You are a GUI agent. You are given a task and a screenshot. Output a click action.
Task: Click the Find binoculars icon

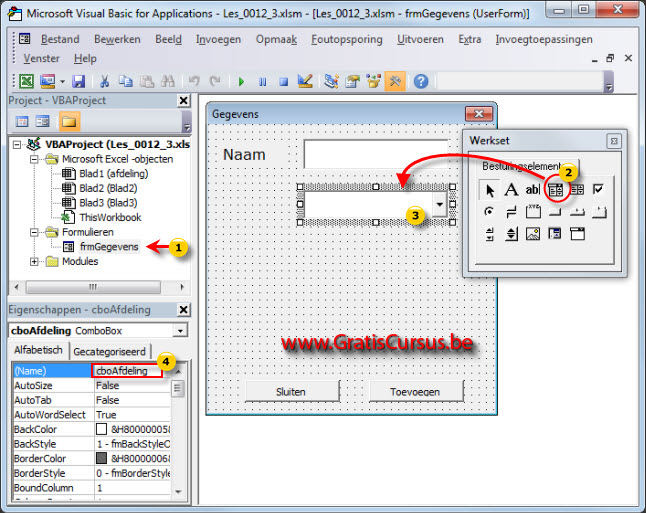(168, 81)
